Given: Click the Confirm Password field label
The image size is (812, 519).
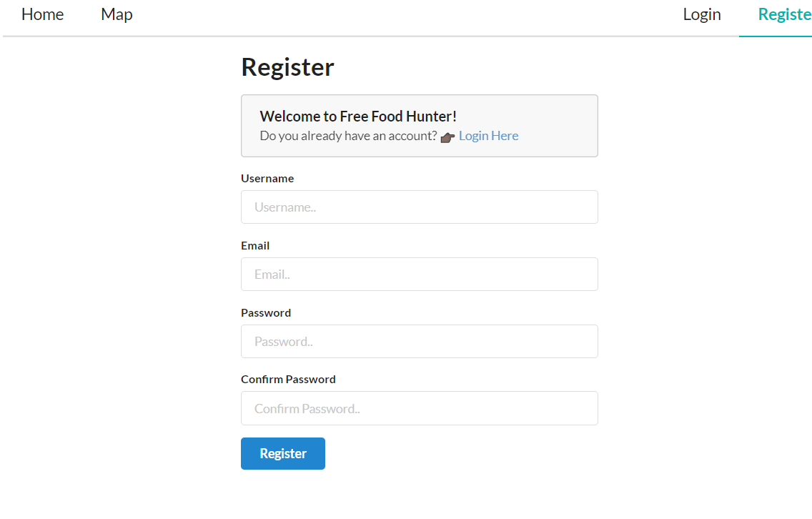Looking at the screenshot, I should [288, 379].
